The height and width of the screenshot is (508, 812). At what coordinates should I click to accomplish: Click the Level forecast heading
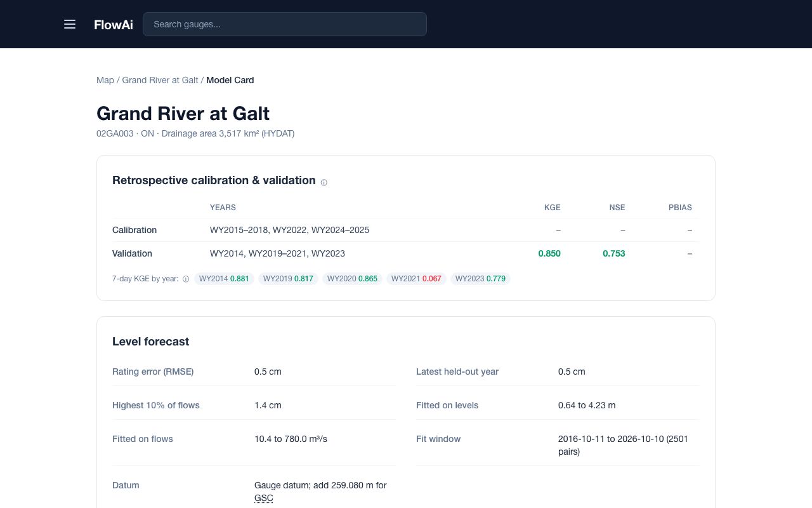[x=150, y=342]
